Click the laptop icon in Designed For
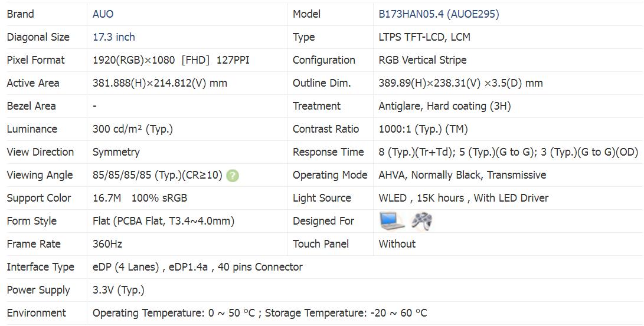644x326 pixels. pyautogui.click(x=392, y=220)
